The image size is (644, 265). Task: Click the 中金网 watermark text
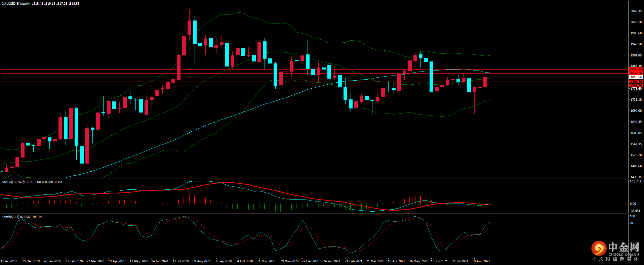(624, 247)
